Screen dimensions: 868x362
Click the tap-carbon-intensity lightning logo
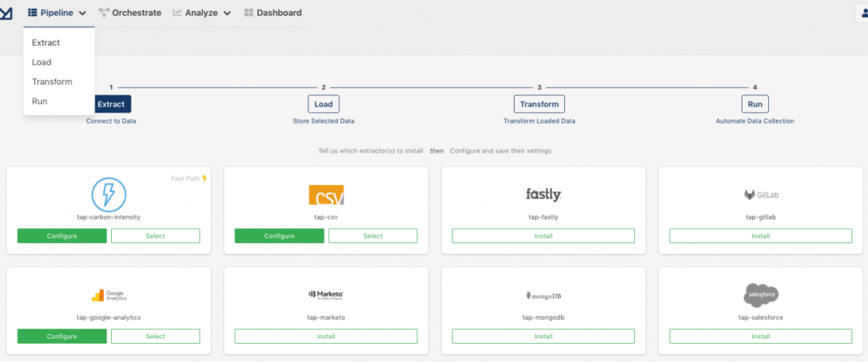pyautogui.click(x=108, y=194)
